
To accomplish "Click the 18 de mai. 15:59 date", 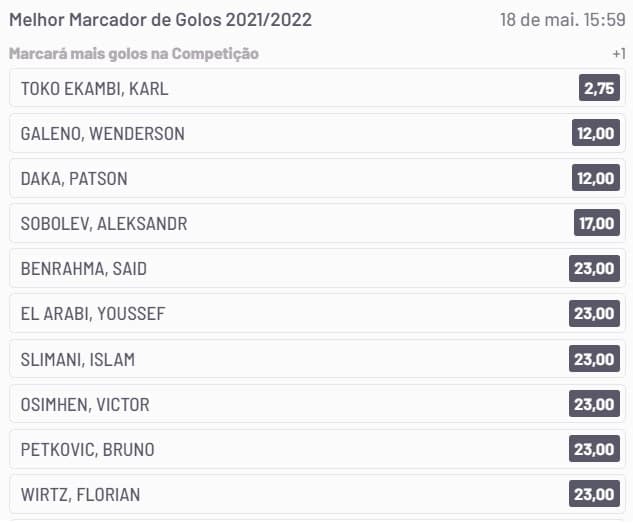I will pos(562,20).
